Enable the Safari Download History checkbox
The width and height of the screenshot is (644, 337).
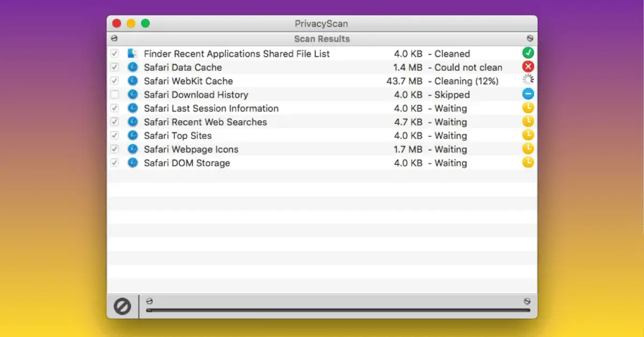coord(114,94)
